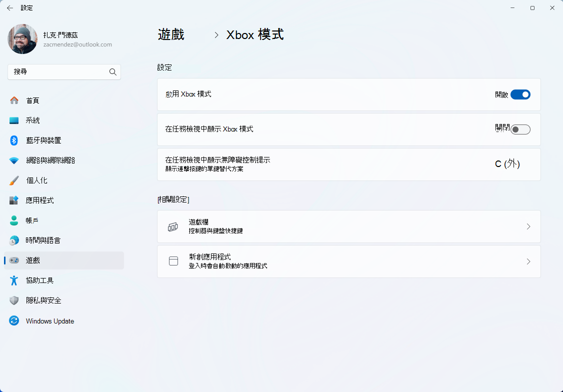
Task: Click the 遊戲 breadcrumb link
Action: pyautogui.click(x=171, y=35)
